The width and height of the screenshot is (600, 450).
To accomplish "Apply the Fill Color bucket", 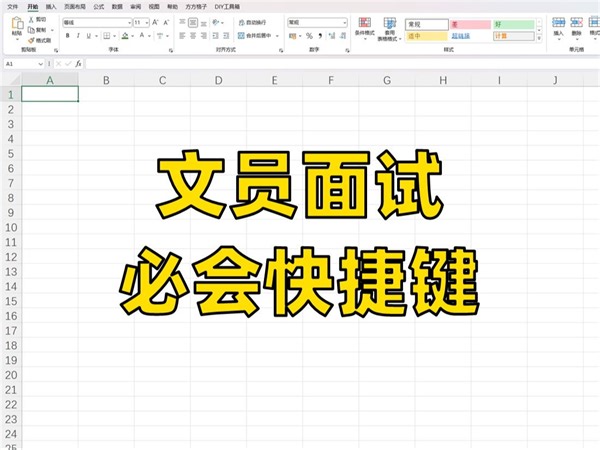I will pos(125,36).
